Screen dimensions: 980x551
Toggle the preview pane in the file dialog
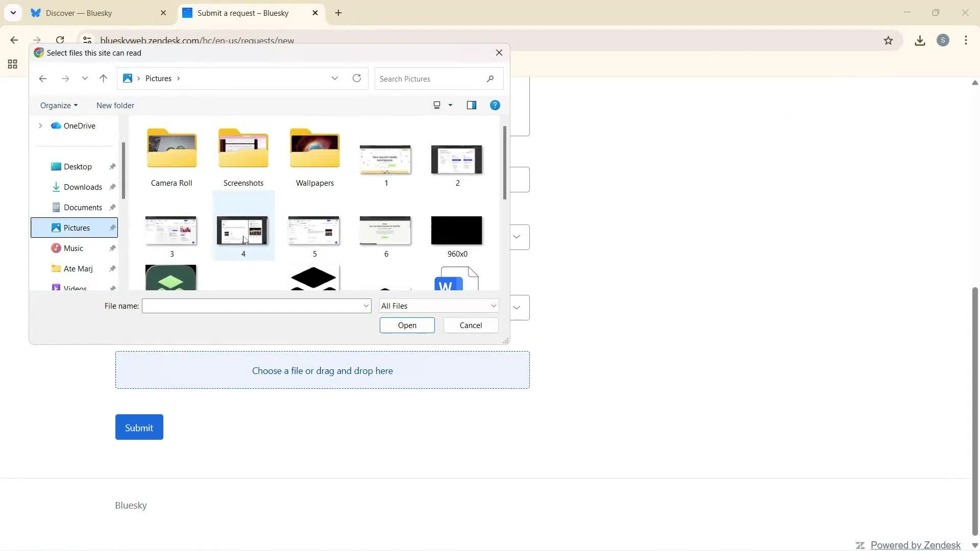click(x=472, y=105)
